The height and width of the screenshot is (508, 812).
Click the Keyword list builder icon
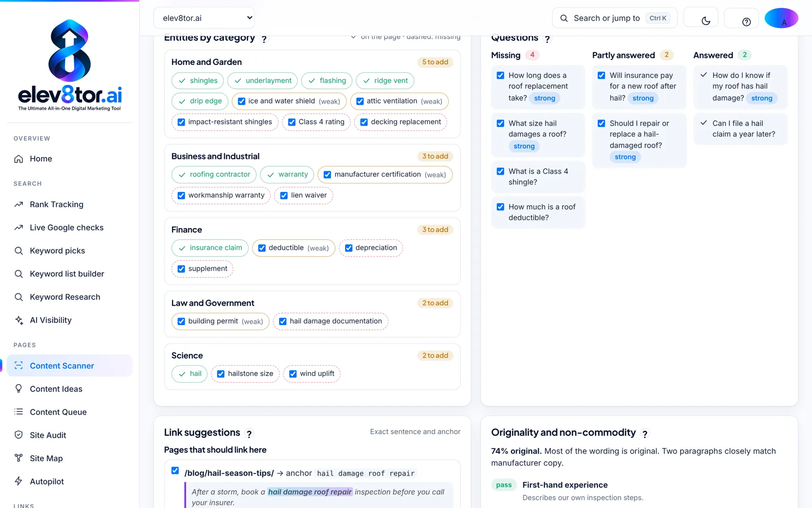19,274
